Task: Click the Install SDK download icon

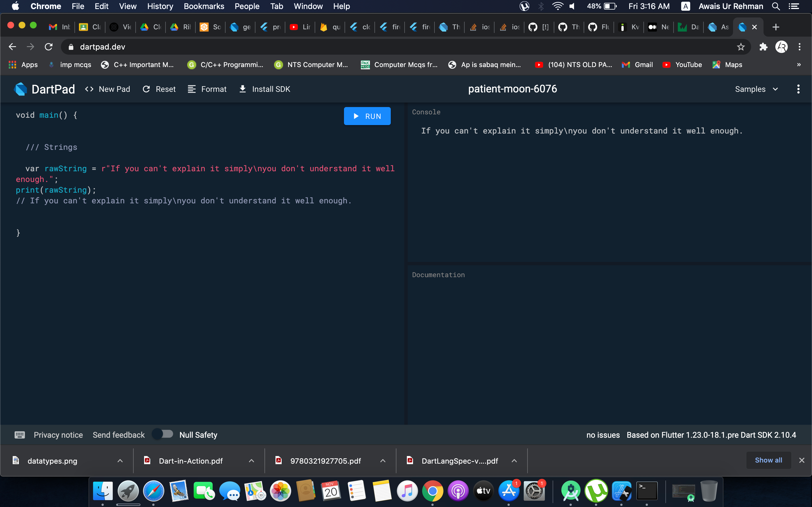Action: coord(242,89)
